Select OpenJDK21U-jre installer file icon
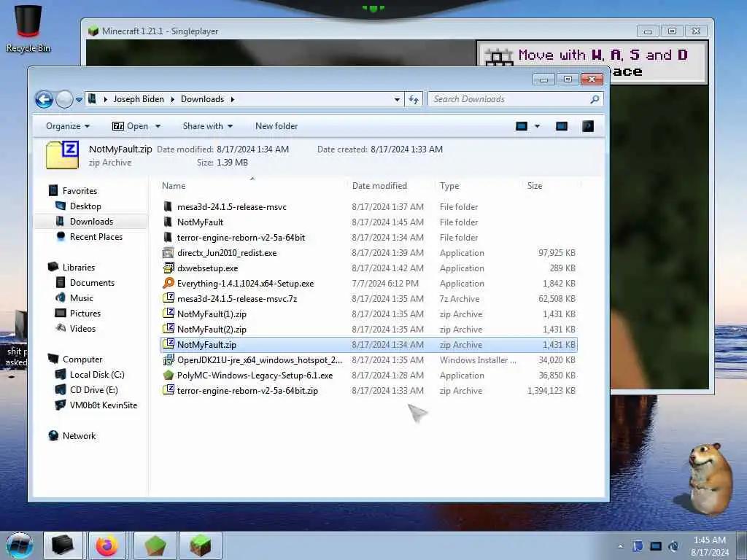Viewport: 747px width, 560px height. [x=169, y=359]
